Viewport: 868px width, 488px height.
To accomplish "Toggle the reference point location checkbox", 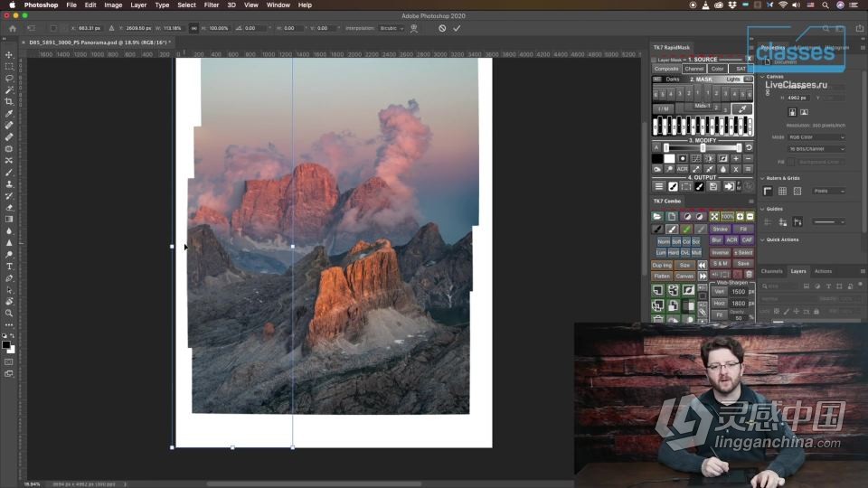I will (54, 28).
